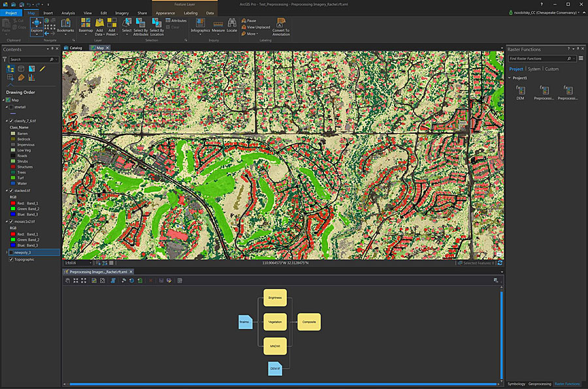This screenshot has width=588, height=389.
Task: Open the DEM raster function template
Action: 520,90
